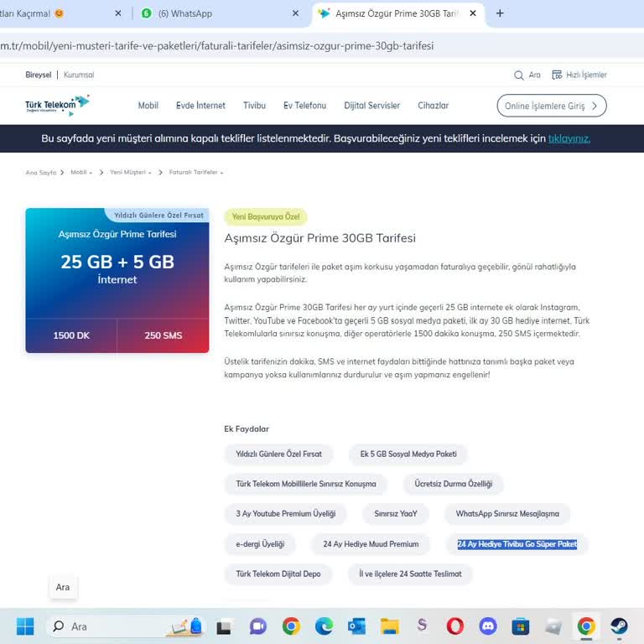Click the active Chrome window taskbar icon
Image resolution: width=644 pixels, height=644 pixels.
pyautogui.click(x=586, y=626)
